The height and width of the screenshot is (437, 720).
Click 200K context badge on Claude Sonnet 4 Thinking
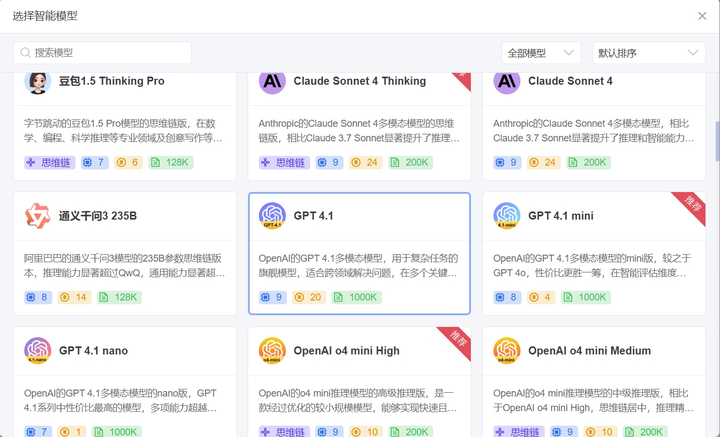point(411,162)
